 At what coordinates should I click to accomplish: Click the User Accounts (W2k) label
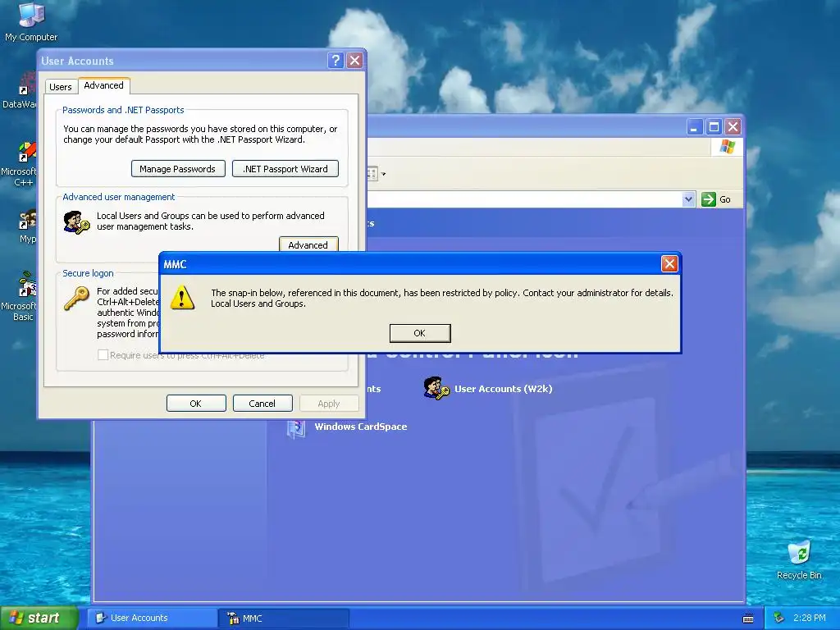coord(503,389)
